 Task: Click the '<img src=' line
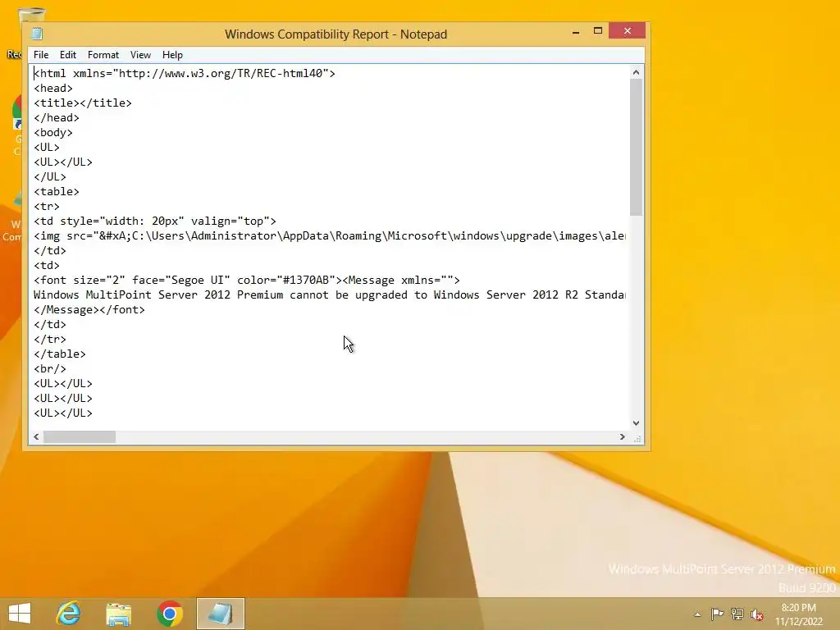coord(329,235)
